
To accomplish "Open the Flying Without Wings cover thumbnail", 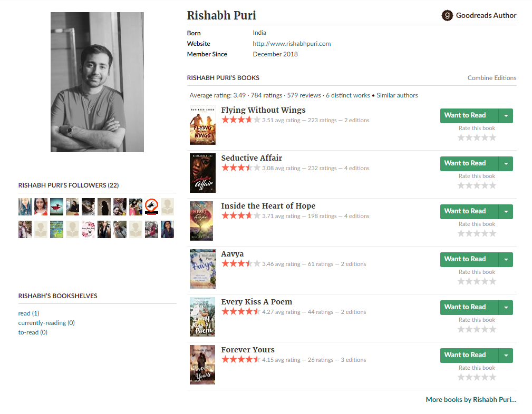I will 202,125.
